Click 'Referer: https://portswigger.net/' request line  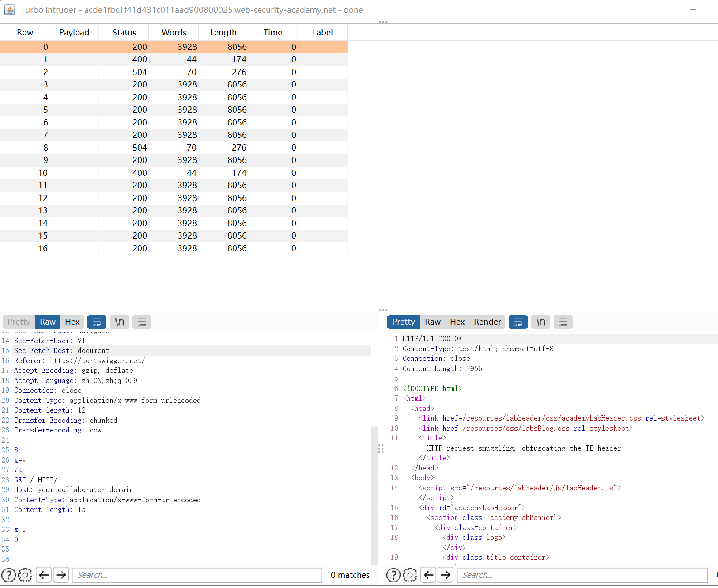(x=79, y=360)
